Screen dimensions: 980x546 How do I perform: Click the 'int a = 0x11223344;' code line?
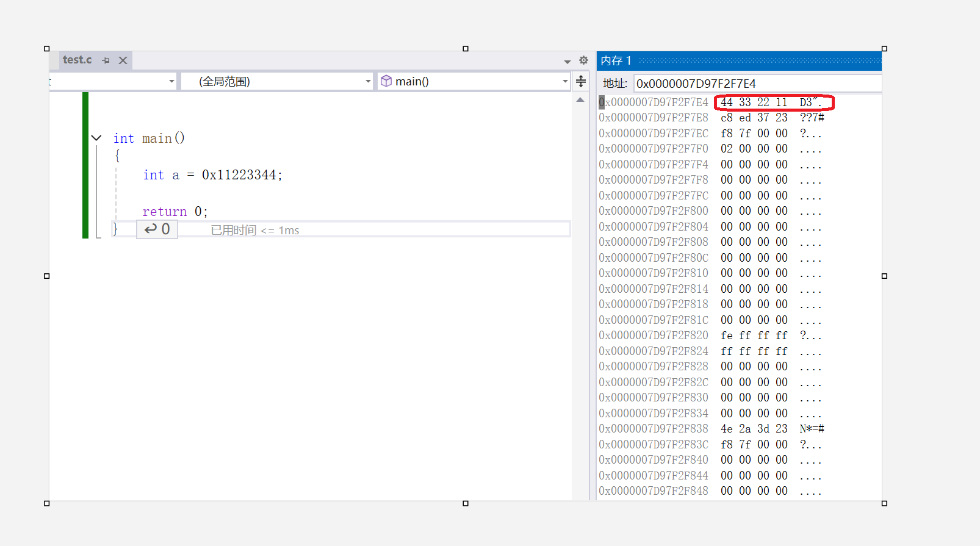[x=212, y=175]
